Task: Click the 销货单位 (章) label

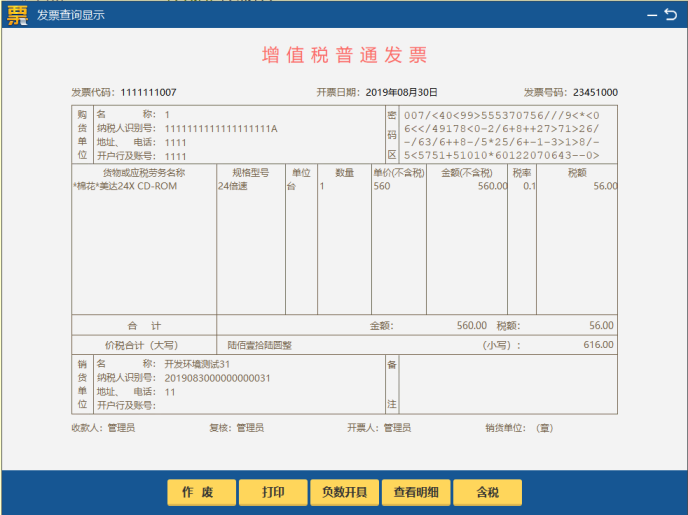Action: pyautogui.click(x=519, y=428)
